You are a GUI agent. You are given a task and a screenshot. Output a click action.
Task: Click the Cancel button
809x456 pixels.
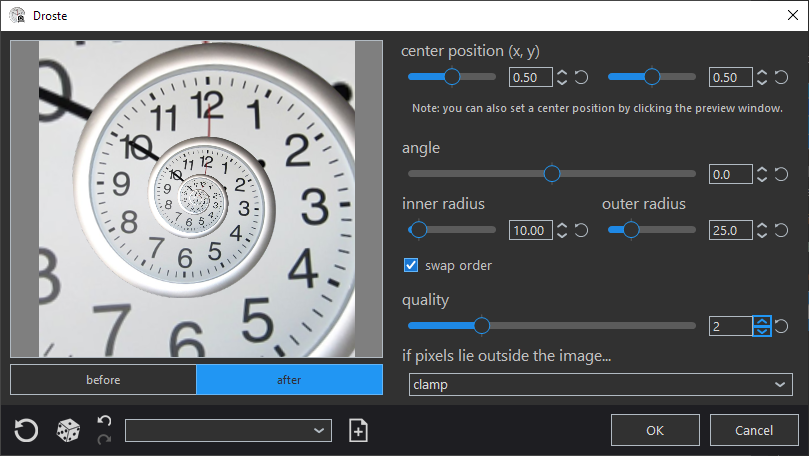point(754,430)
